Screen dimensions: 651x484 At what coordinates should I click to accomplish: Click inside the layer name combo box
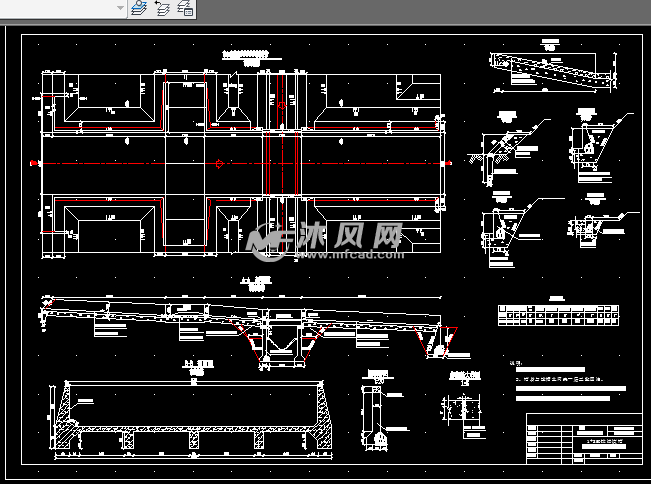pos(60,8)
